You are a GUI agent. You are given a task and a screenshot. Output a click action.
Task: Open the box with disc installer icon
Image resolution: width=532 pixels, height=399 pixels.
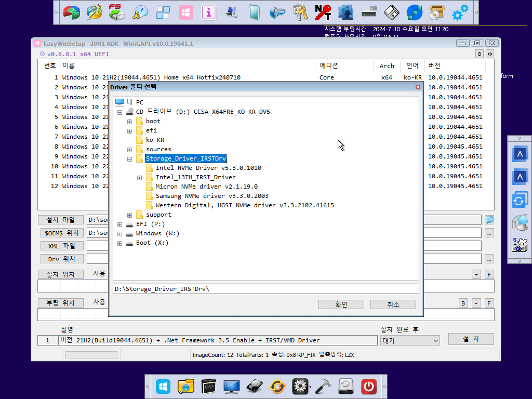point(437,13)
